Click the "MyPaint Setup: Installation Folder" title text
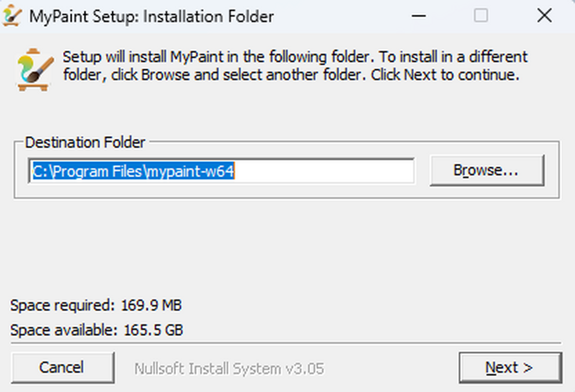 click(151, 17)
